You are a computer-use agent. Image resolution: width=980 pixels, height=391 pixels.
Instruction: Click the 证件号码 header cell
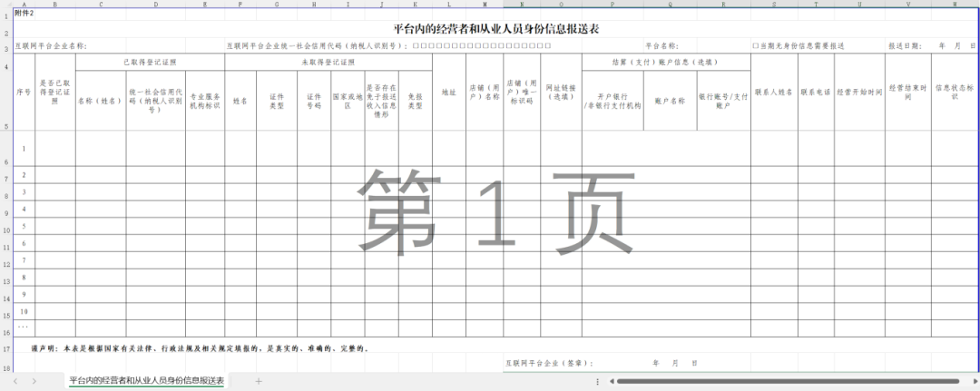click(314, 100)
